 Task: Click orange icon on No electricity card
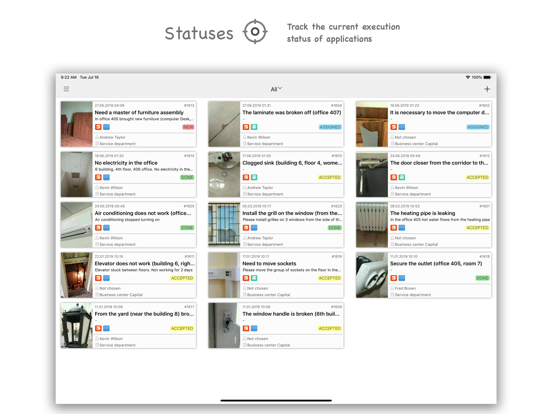tap(98, 177)
